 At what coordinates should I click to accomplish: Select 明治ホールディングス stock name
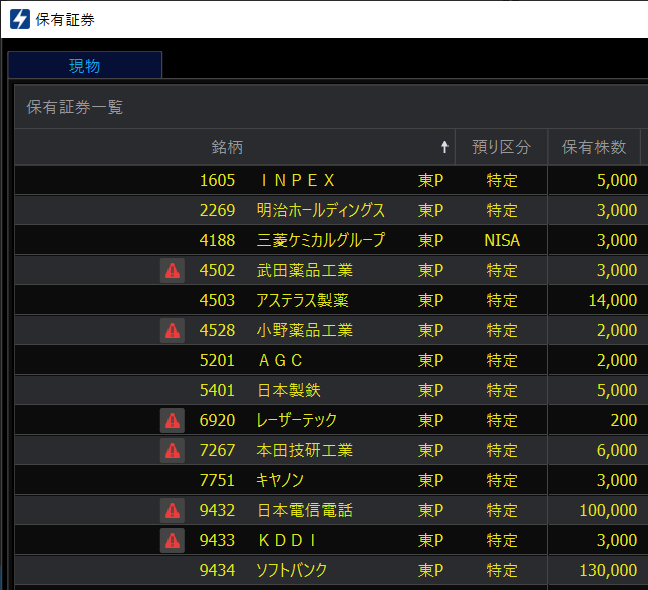(x=321, y=211)
